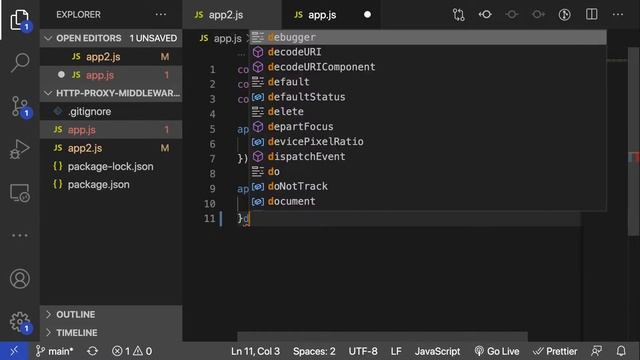The width and height of the screenshot is (640, 360).
Task: Click the next-change greyed-out commit icon
Action: click(x=538, y=15)
